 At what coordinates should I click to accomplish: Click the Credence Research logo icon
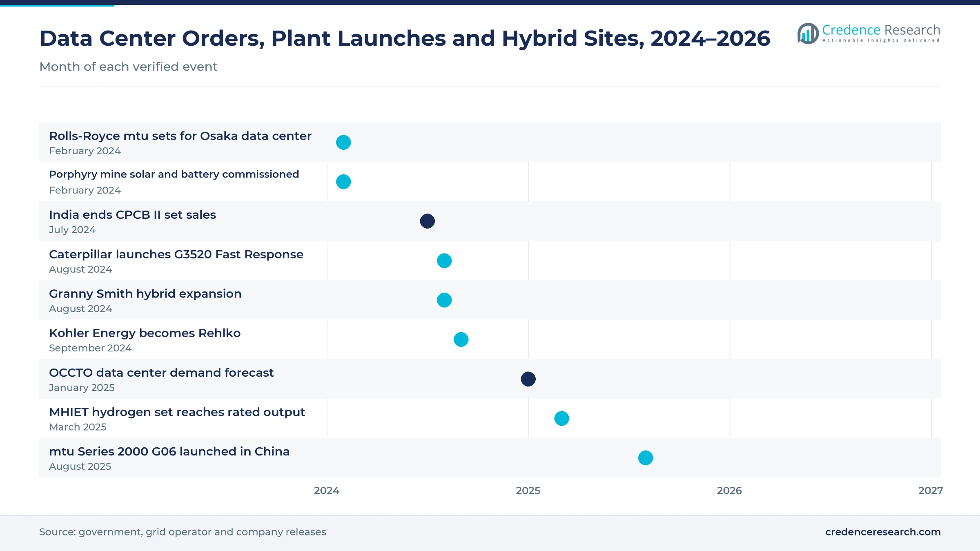808,33
